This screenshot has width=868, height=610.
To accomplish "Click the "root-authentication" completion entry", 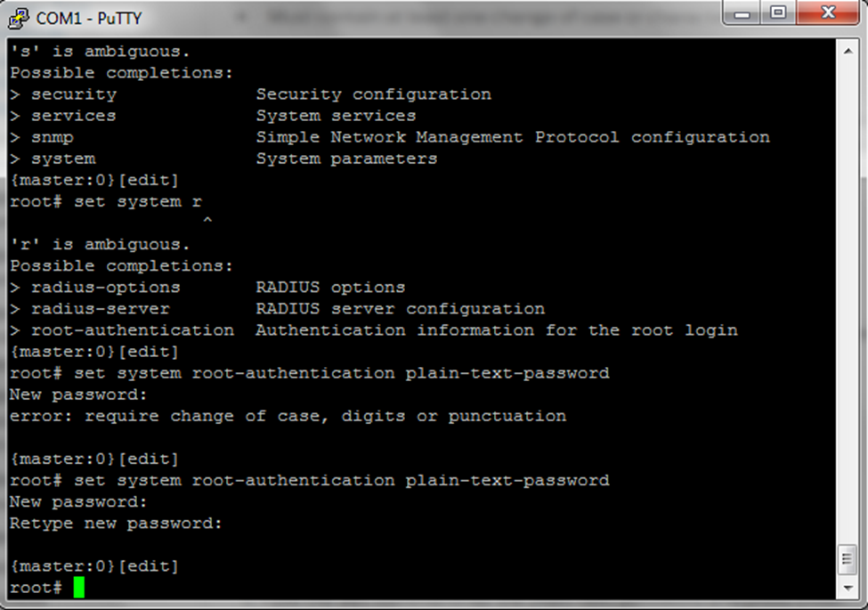I will (x=132, y=330).
